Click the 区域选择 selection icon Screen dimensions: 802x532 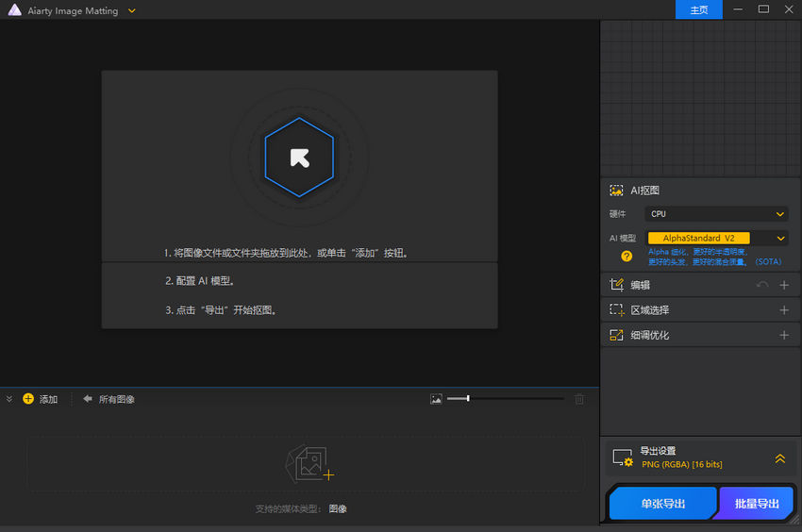(x=616, y=310)
